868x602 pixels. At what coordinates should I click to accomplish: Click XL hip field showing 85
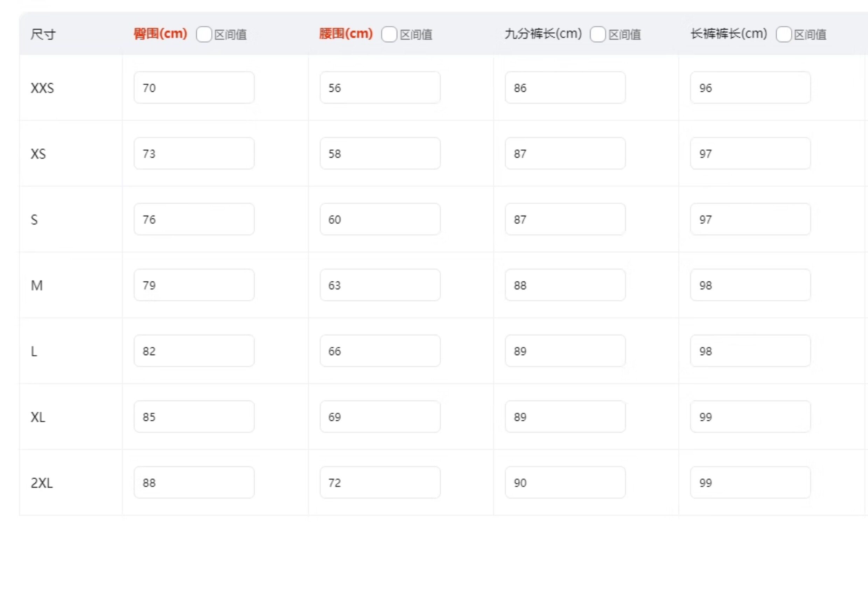[x=194, y=417]
